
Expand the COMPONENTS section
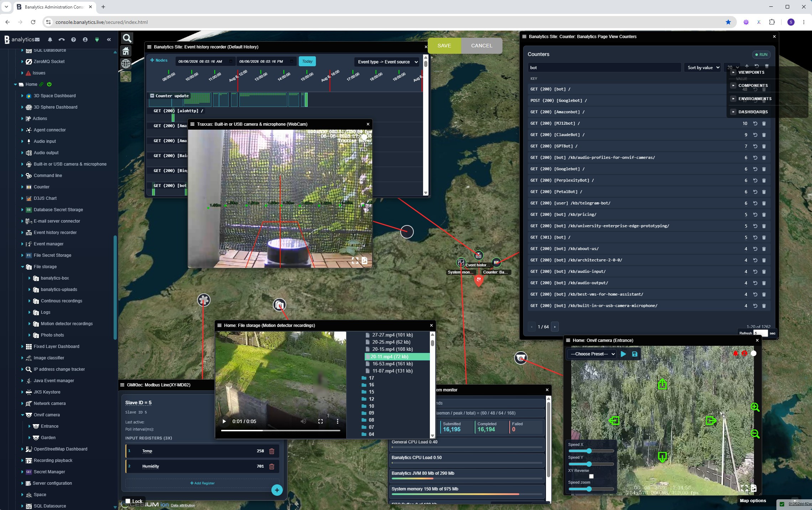click(x=733, y=85)
